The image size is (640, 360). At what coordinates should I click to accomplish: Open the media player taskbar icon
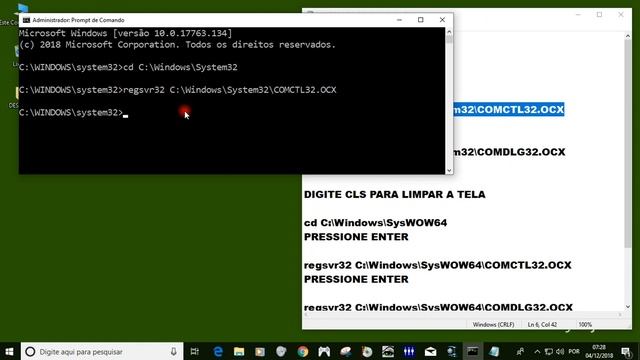(260, 351)
